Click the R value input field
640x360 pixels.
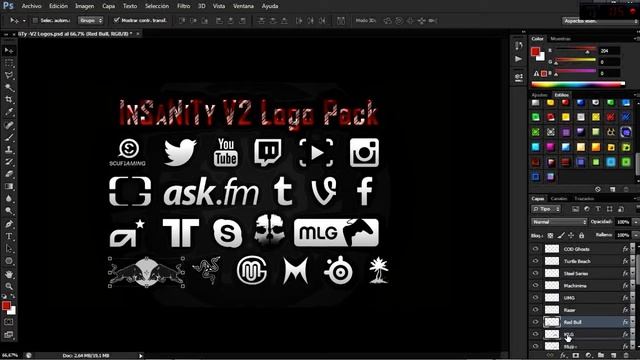(609, 51)
